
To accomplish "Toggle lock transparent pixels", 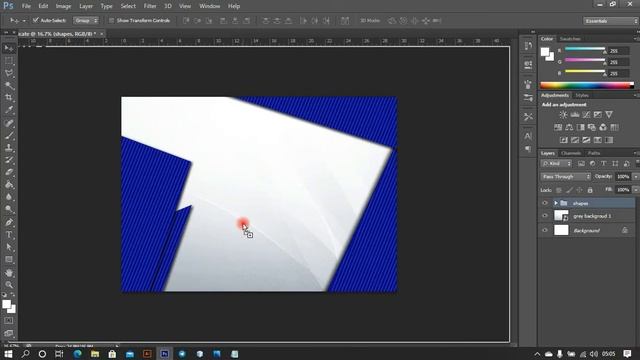I will click(x=559, y=190).
